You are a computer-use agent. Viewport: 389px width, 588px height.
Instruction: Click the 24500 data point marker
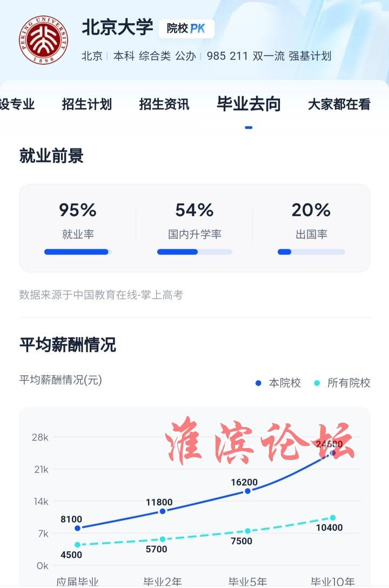point(333,454)
